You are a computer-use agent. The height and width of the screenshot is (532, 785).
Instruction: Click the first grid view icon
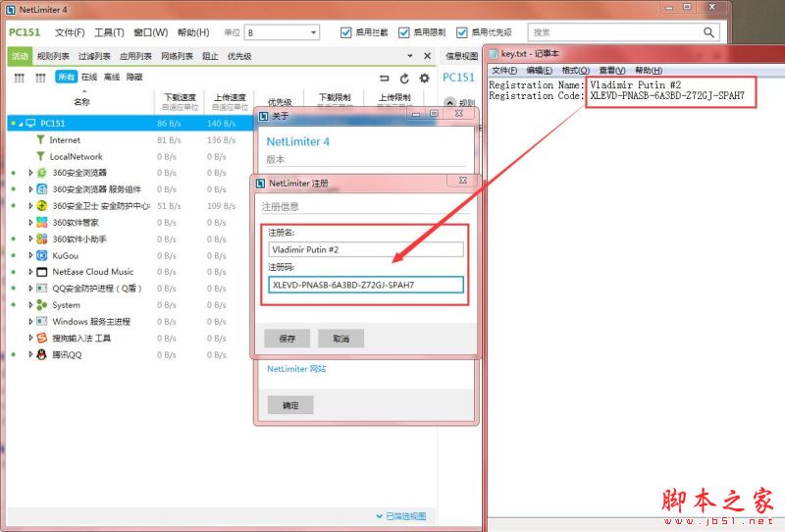[x=19, y=78]
